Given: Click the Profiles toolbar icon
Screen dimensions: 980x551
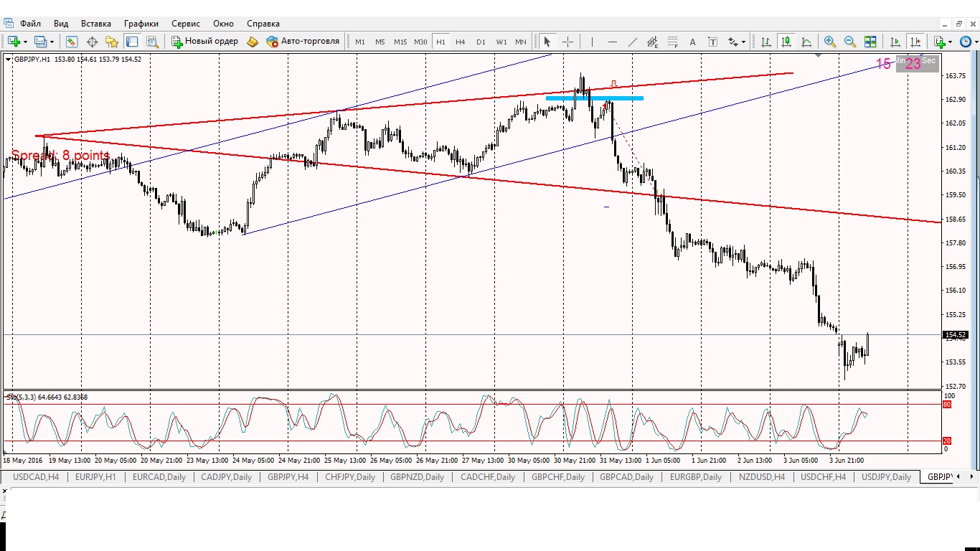Looking at the screenshot, I should point(40,42).
